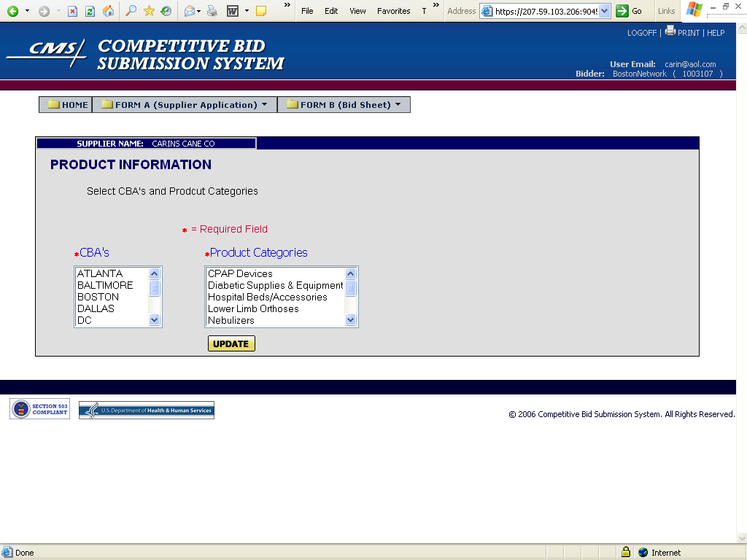Viewport: 747px width, 560px height.
Task: Open the address bar URL dropdown
Action: coord(604,11)
